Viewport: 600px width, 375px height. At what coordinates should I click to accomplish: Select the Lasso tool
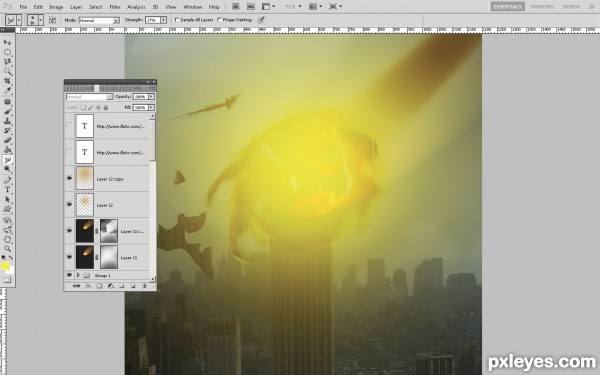pos(7,62)
